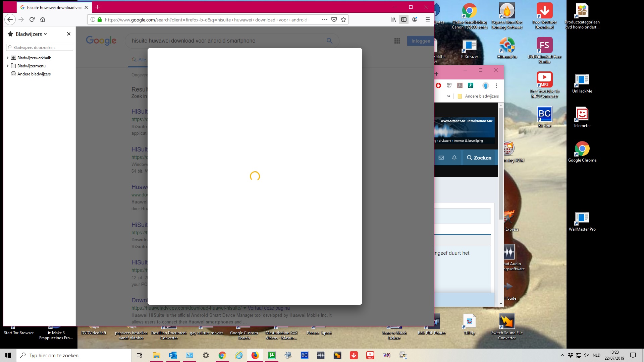Viewport: 644px width, 362px height.
Task: Select Andere bladwijzers in sidebar
Action: (x=34, y=74)
